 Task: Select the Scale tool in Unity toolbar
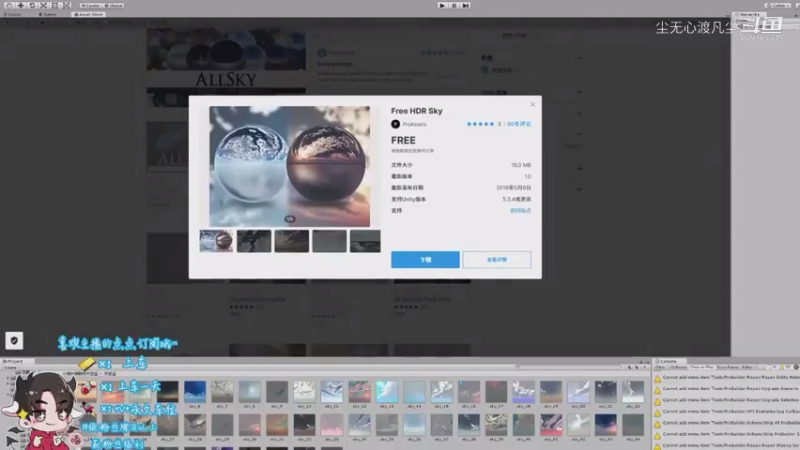(43, 5)
